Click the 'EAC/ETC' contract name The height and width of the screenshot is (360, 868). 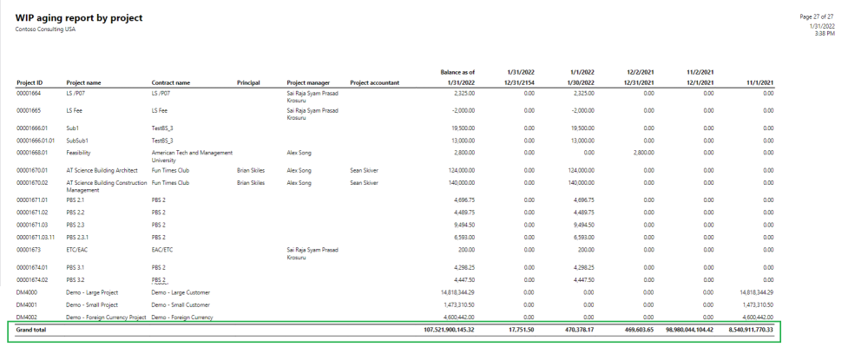click(x=162, y=250)
